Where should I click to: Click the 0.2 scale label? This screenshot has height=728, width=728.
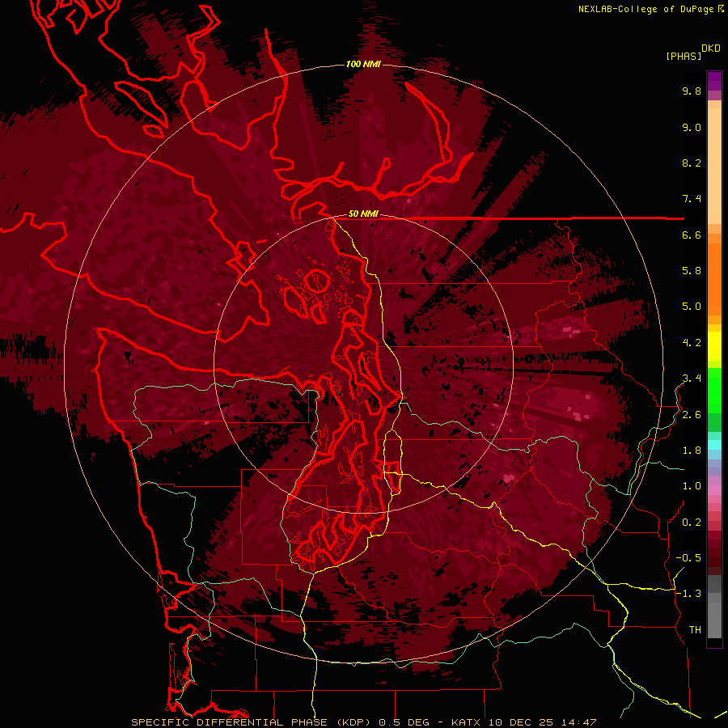coord(692,523)
